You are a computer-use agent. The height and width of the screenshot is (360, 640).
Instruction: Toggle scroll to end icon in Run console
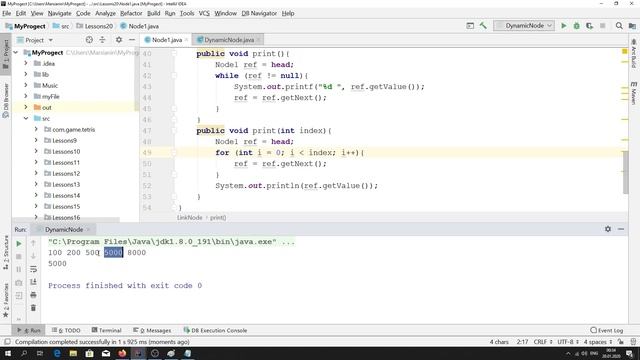point(33,282)
